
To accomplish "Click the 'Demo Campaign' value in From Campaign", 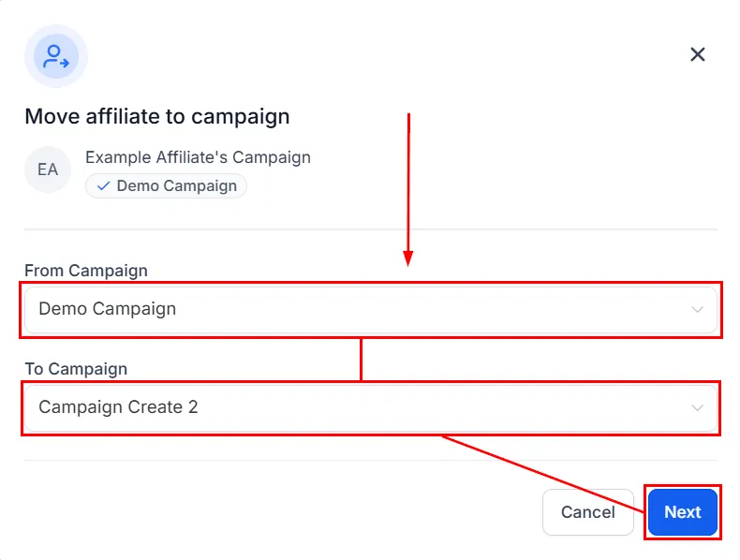I will (x=107, y=309).
